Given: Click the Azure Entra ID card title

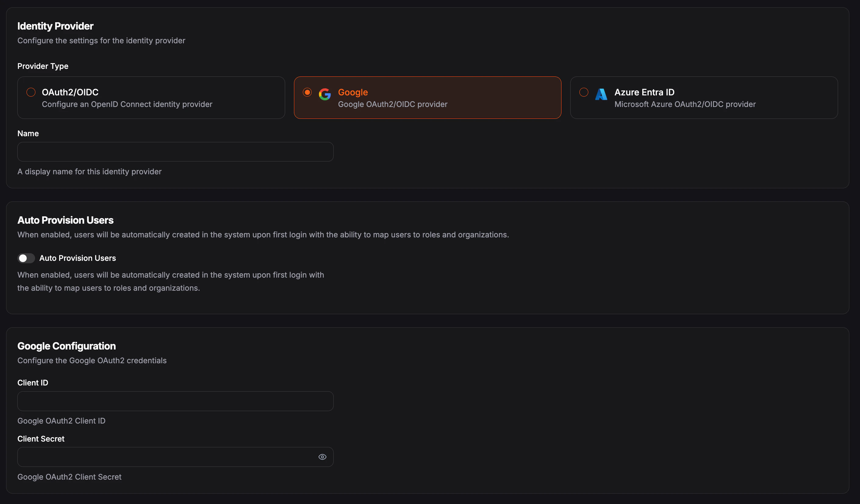Looking at the screenshot, I should tap(644, 92).
